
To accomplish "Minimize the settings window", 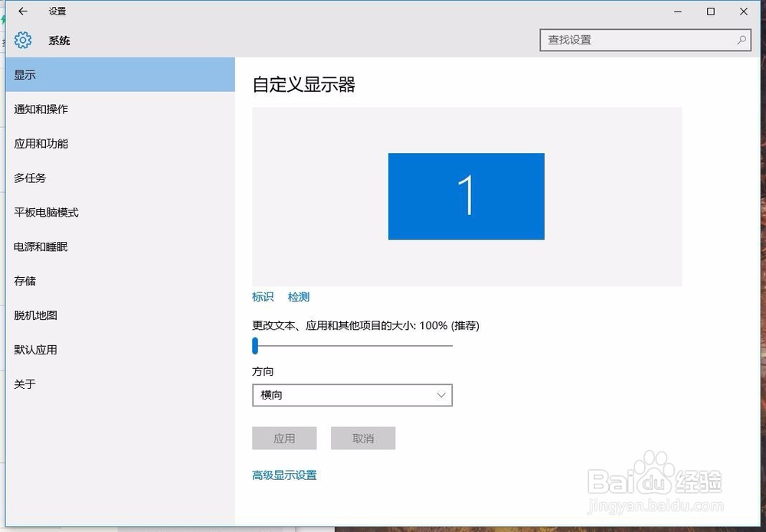I will pos(678,11).
